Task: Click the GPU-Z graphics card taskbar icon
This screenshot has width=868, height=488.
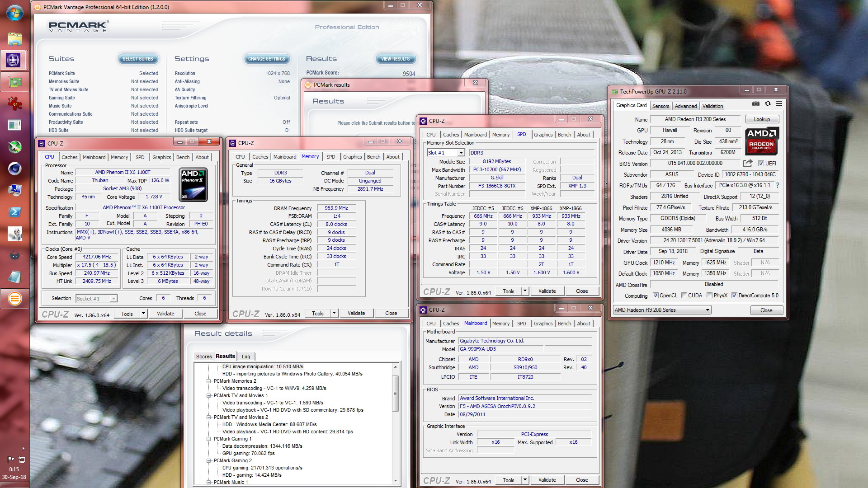Action: click(14, 82)
